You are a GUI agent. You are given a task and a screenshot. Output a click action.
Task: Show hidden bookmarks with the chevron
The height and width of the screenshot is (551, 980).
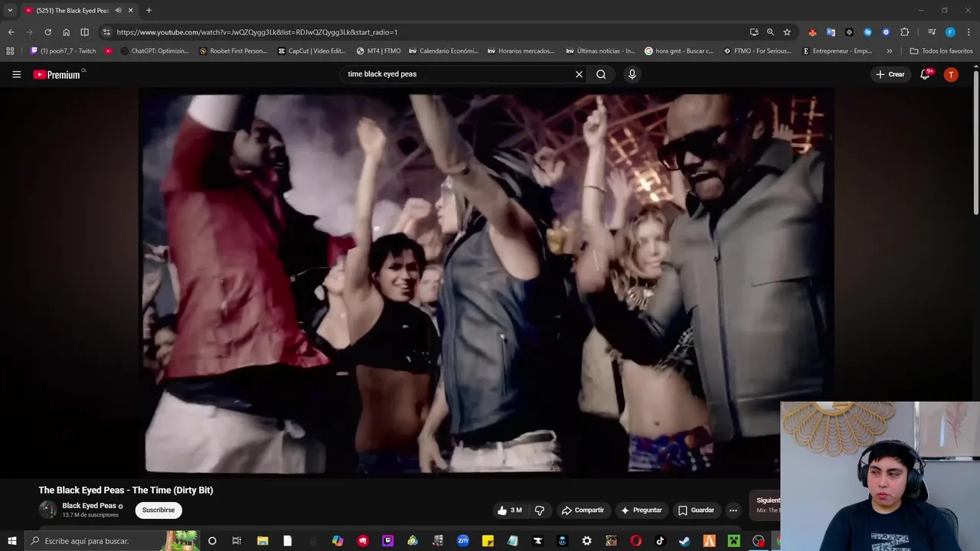[889, 51]
